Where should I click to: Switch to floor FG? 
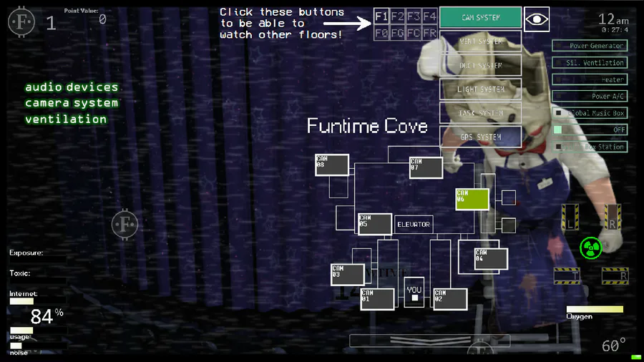[x=398, y=33]
